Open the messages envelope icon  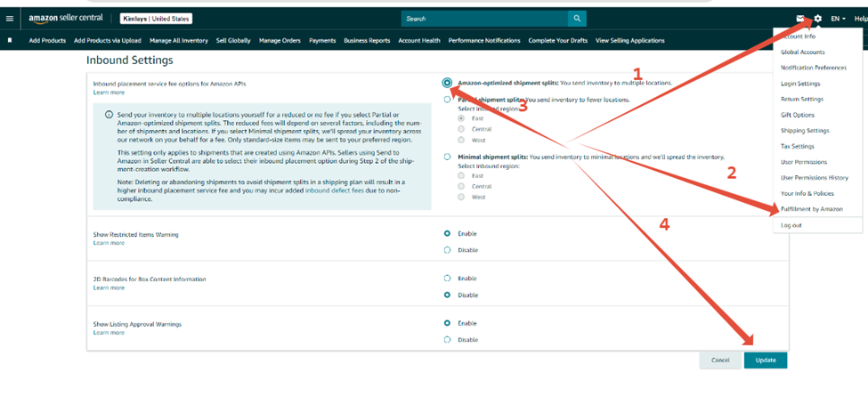[800, 19]
